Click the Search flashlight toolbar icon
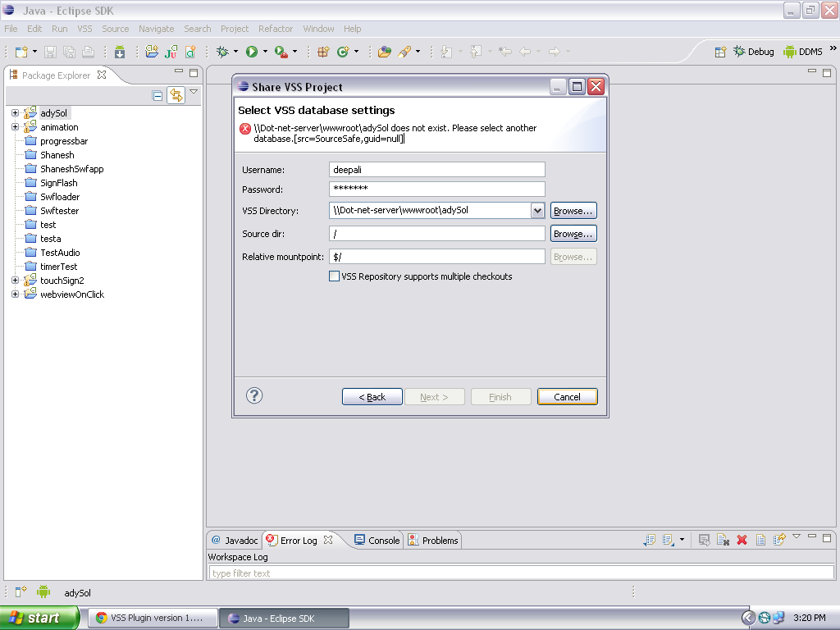 405,52
